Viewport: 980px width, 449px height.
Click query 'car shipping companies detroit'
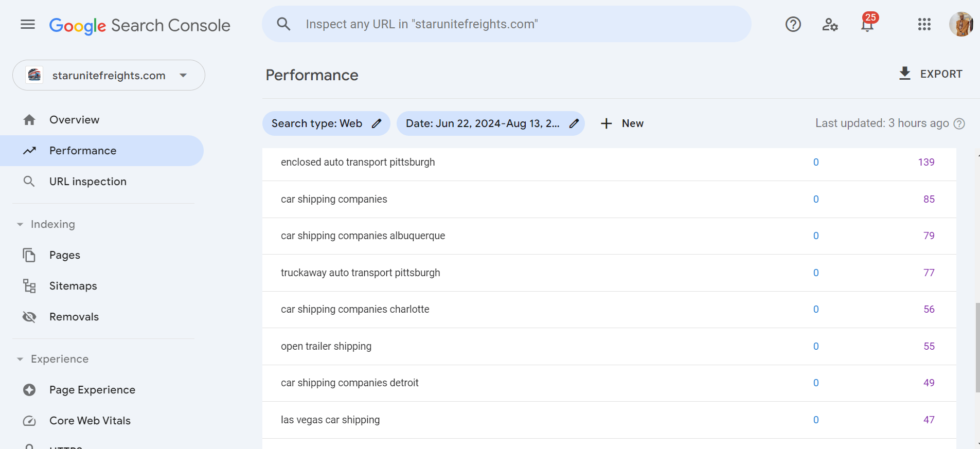[350, 383]
